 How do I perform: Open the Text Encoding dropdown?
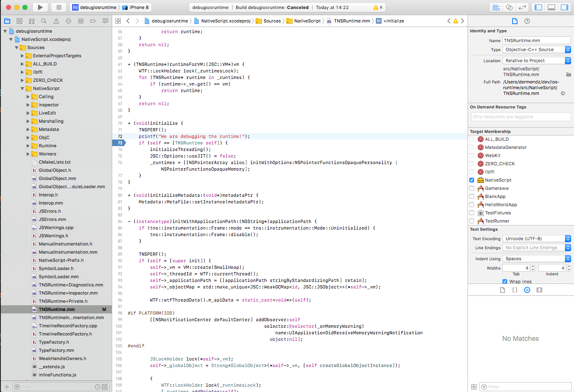click(x=536, y=239)
